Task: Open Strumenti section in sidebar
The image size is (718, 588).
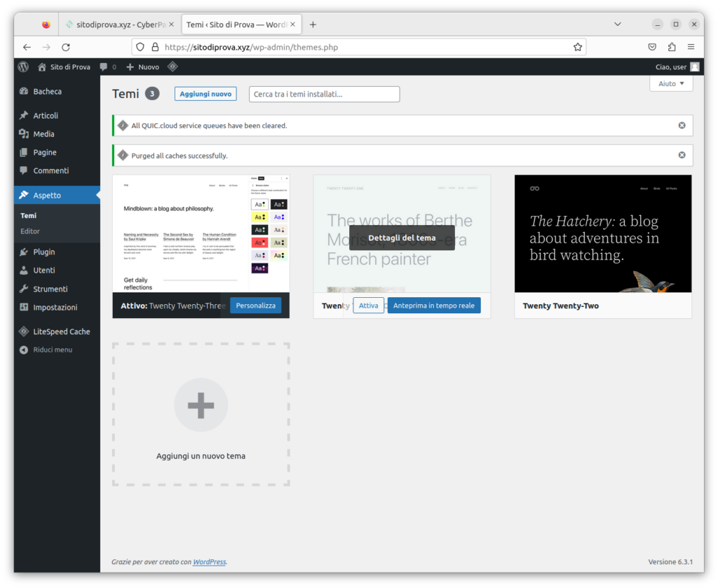Action: pos(50,289)
